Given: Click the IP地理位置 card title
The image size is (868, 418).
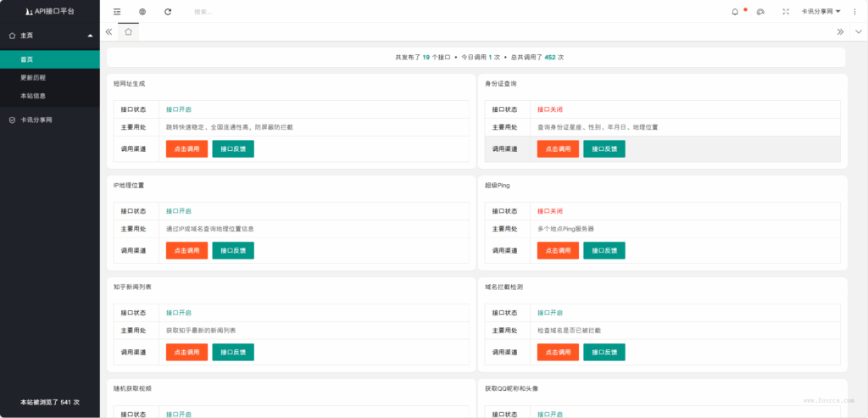Looking at the screenshot, I should pyautogui.click(x=129, y=186).
